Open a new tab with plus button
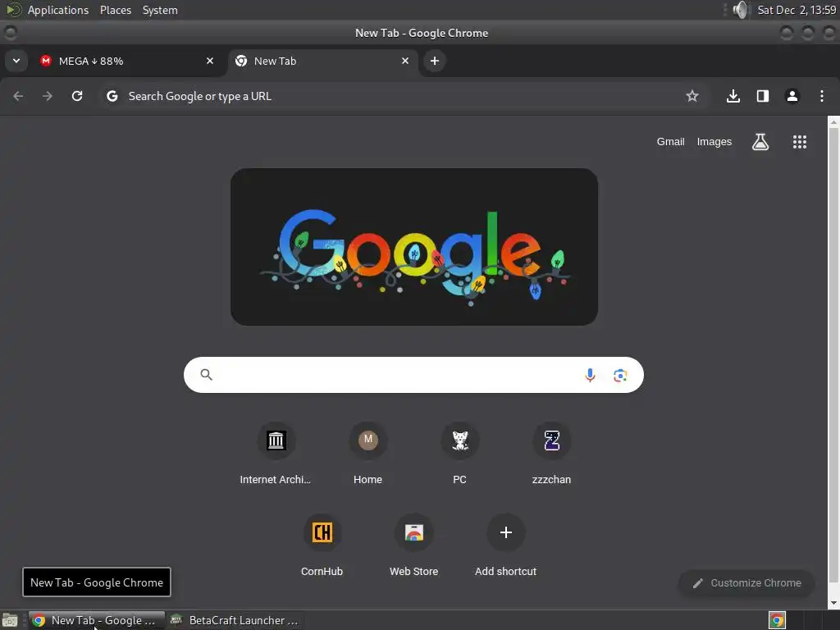Image resolution: width=840 pixels, height=630 pixels. coord(435,61)
